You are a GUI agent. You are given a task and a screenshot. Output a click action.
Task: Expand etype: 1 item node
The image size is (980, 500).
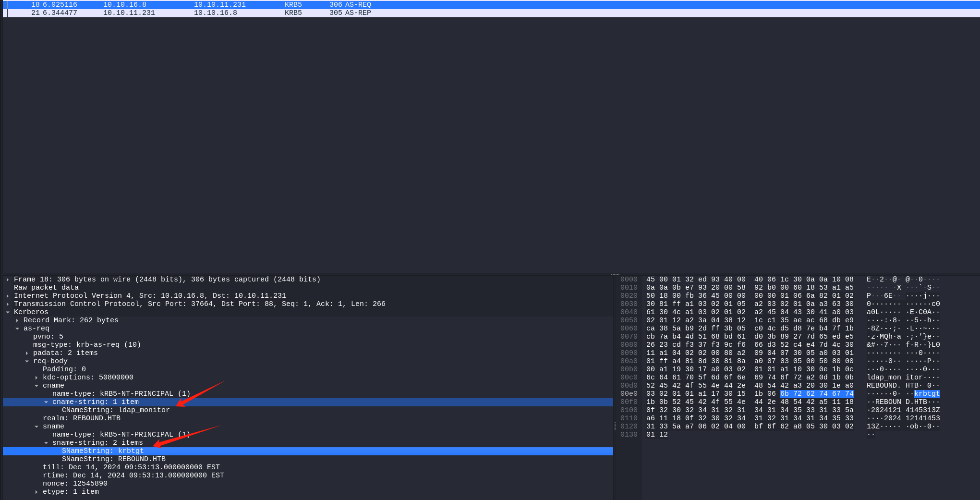pyautogui.click(x=36, y=492)
